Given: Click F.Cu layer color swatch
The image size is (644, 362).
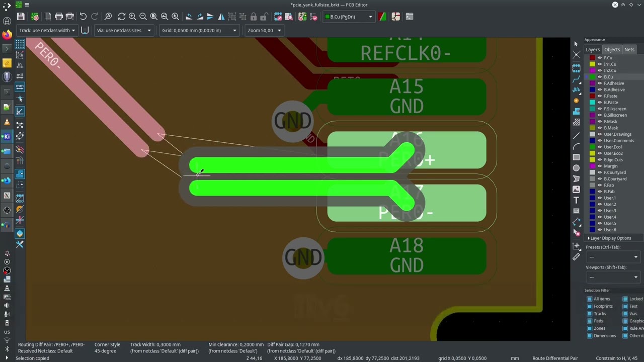Looking at the screenshot, I should coord(592,58).
